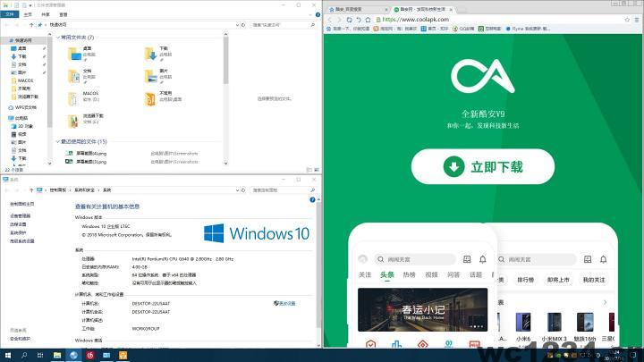The image size is (644, 362).
Task: Refresh the System control panel window
Action: (243, 190)
